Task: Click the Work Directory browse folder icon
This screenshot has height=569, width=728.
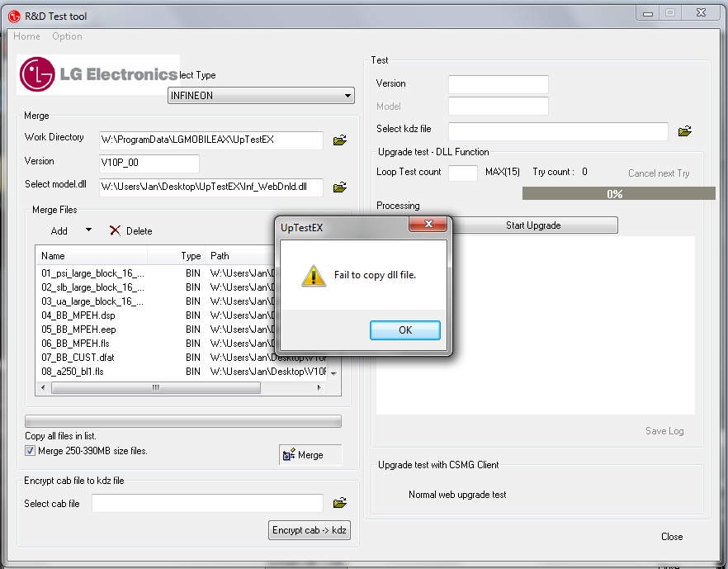Action: click(x=340, y=140)
